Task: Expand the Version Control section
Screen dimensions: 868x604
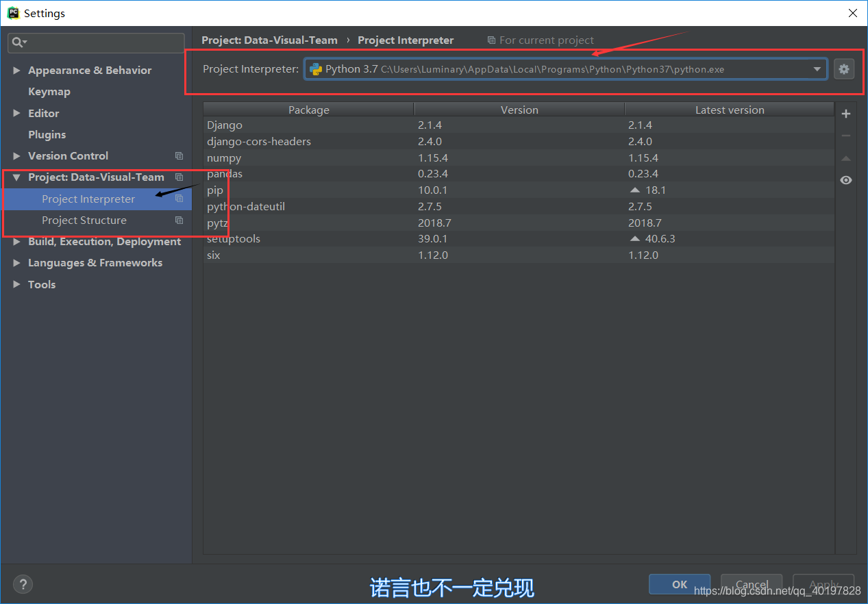Action: coord(16,156)
